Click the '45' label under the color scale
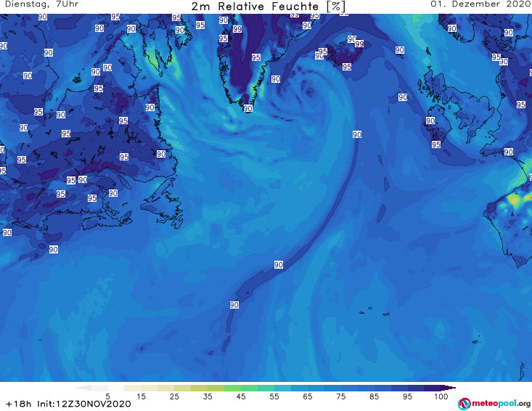Viewport: 532px width, 411px height. pyautogui.click(x=241, y=396)
